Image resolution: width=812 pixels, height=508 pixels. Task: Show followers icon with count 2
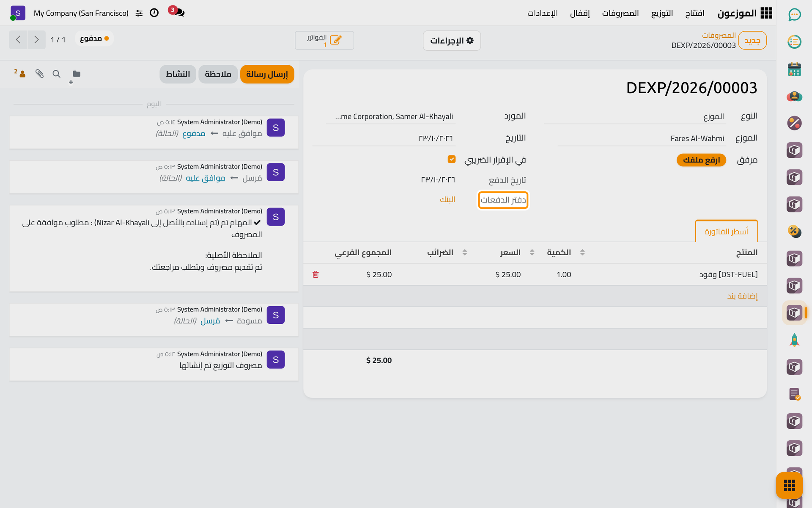pos(20,73)
